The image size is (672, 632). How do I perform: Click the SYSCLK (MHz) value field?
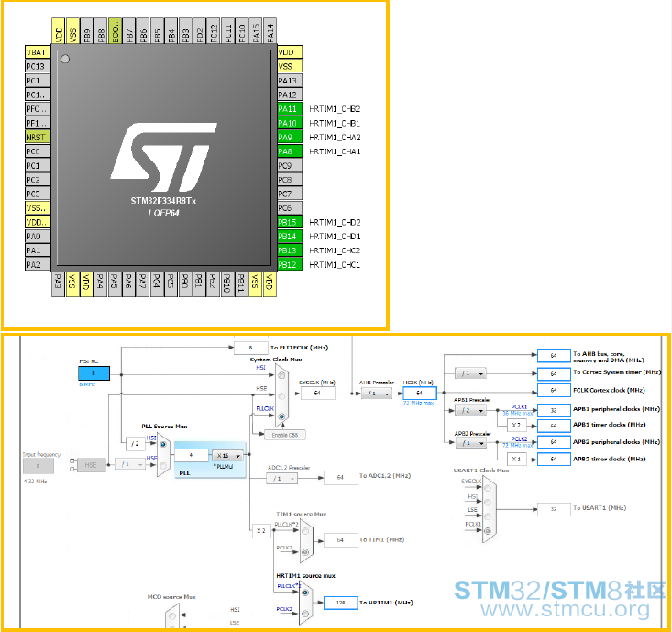tap(317, 393)
